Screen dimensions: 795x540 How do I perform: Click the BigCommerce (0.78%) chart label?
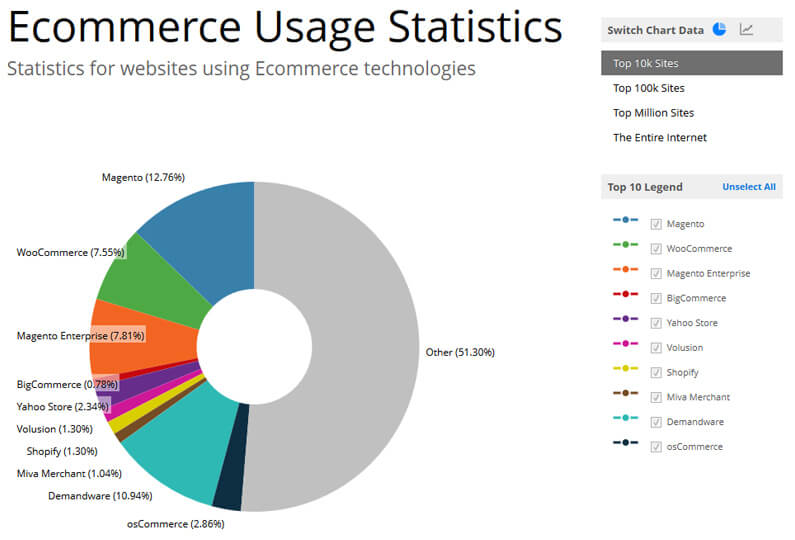[67, 384]
